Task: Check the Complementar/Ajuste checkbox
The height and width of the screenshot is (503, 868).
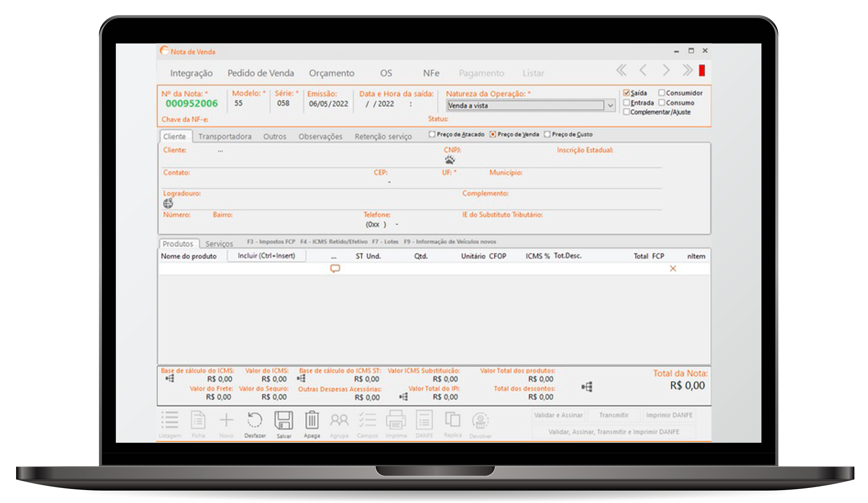Action: tap(627, 112)
